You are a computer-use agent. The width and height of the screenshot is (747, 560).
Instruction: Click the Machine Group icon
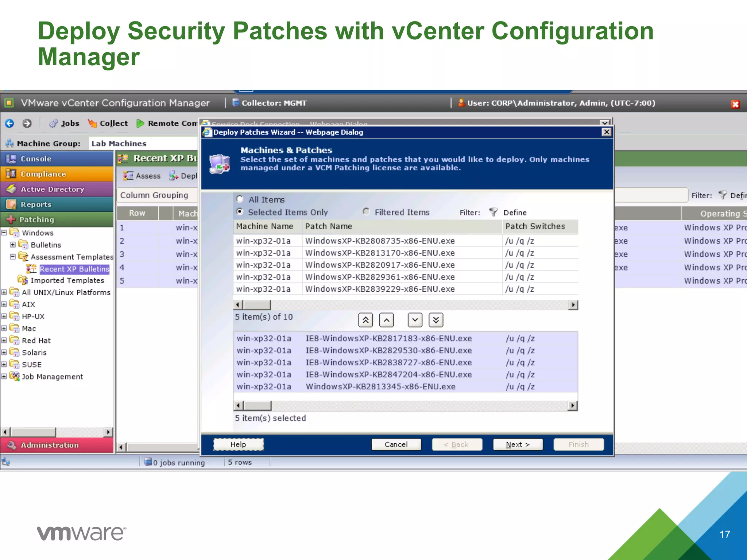coord(9,143)
